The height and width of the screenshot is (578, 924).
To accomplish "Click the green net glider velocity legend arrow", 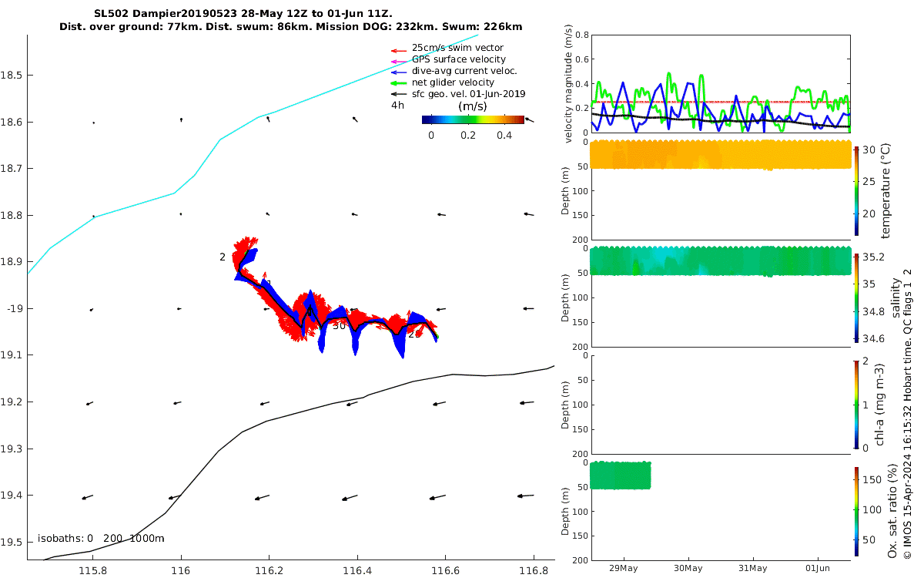I will pos(398,82).
